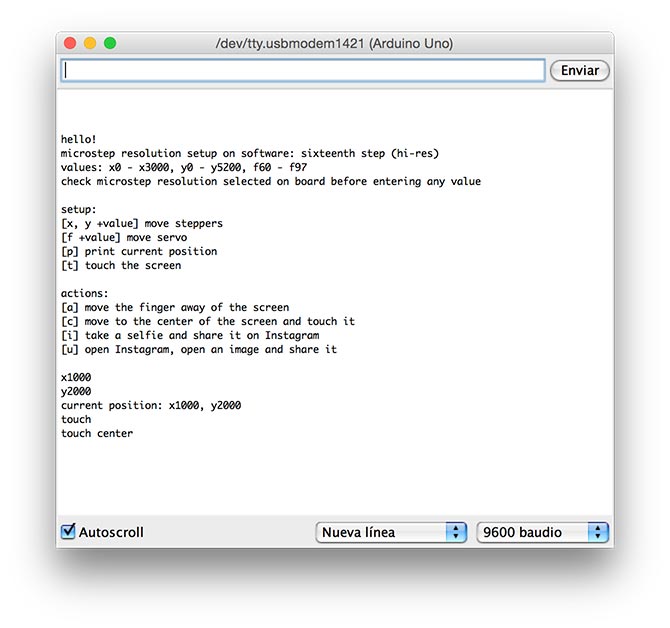Click the 'microstep resolution setup on software' line

pyautogui.click(x=250, y=153)
